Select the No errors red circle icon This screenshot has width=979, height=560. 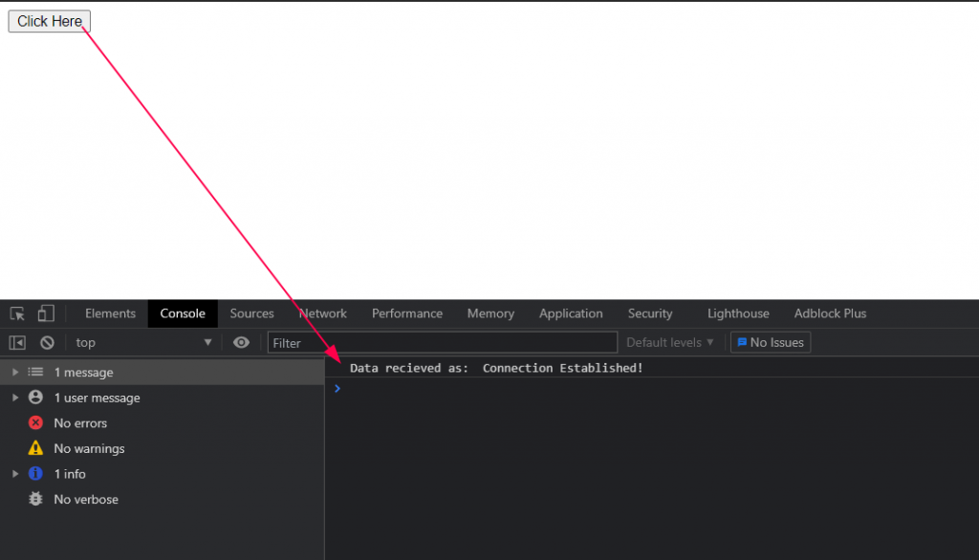[35, 422]
